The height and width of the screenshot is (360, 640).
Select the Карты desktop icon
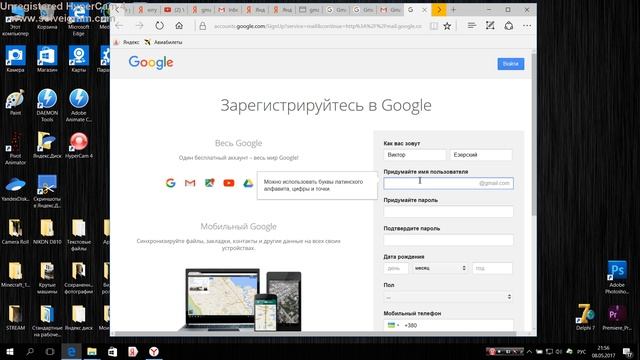pyautogui.click(x=79, y=60)
